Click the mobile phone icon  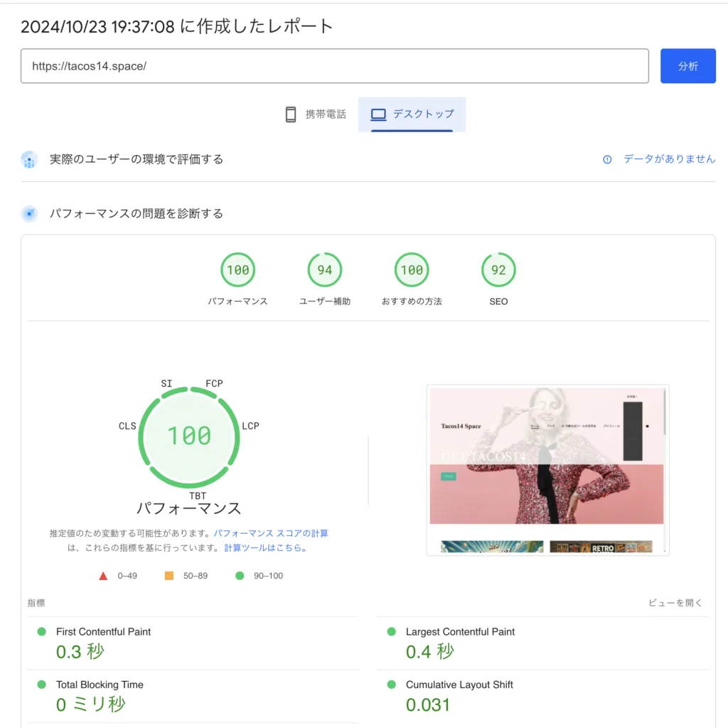click(x=291, y=114)
